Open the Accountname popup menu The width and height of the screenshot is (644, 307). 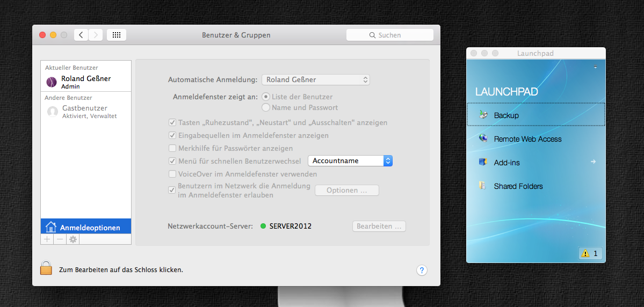[350, 161]
